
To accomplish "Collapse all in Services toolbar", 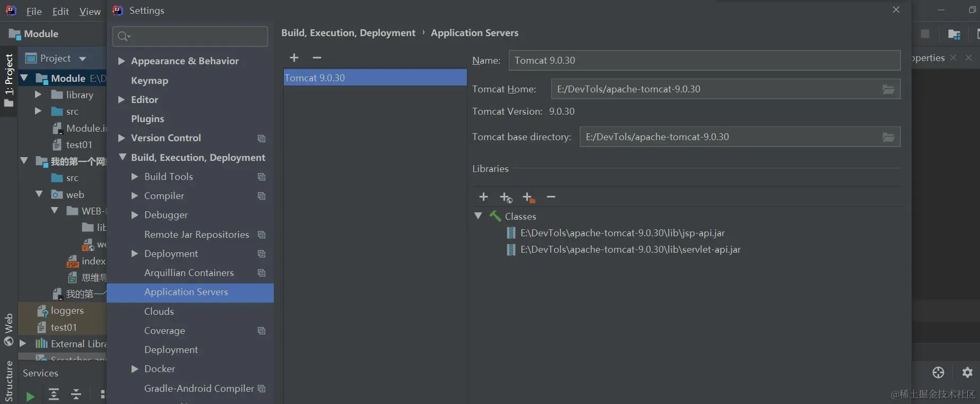I will click(x=76, y=394).
